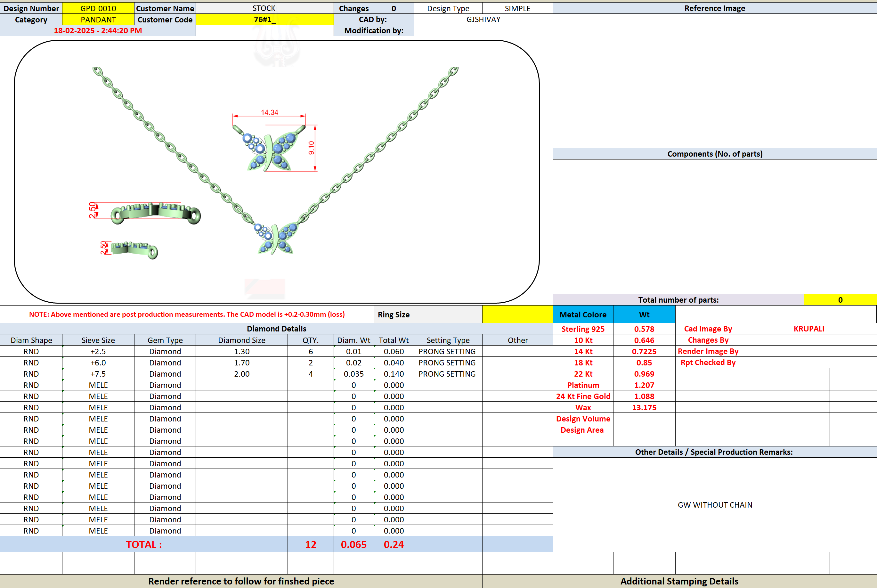The image size is (877, 588).
Task: Click the 2.00 diamond size cell
Action: 242,374
